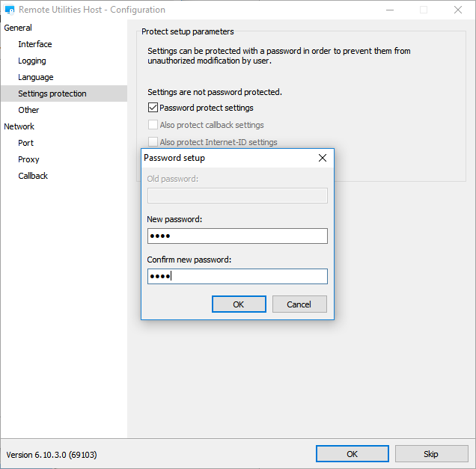Select Settings protection in the sidebar
This screenshot has height=469, width=476.
(52, 94)
